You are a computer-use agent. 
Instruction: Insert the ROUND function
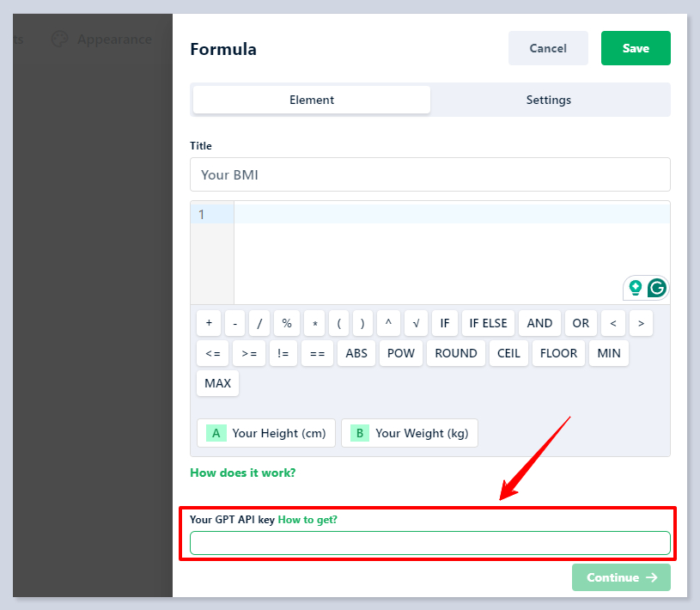point(456,353)
